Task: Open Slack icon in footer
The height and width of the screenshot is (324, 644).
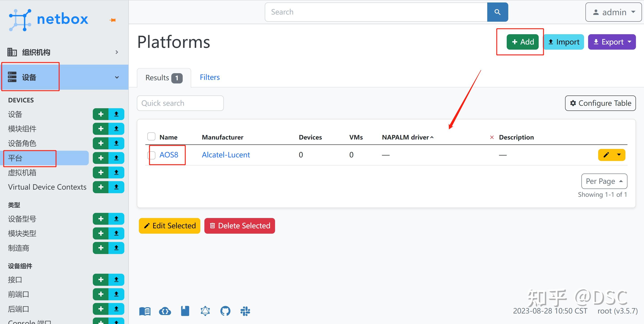Action: click(x=245, y=311)
